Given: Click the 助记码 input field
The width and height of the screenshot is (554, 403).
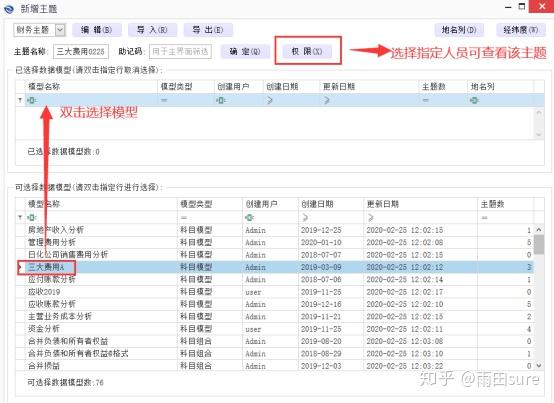Looking at the screenshot, I should (x=181, y=52).
